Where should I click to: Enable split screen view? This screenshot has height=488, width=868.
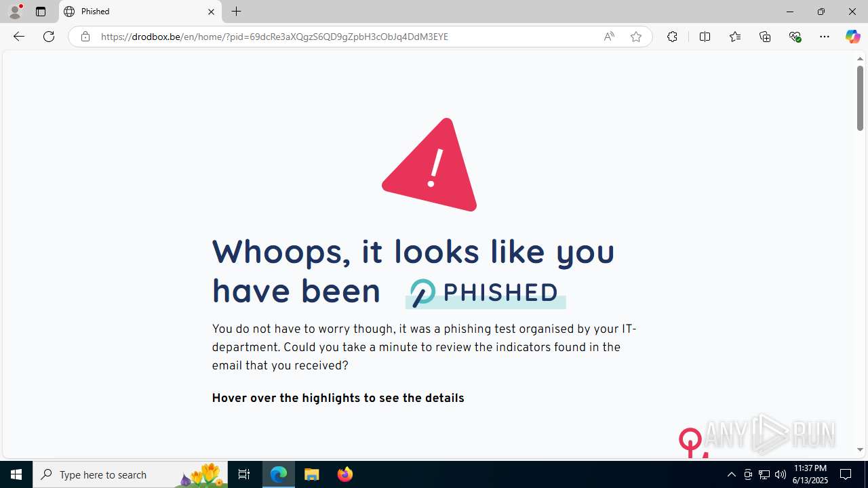coord(705,37)
